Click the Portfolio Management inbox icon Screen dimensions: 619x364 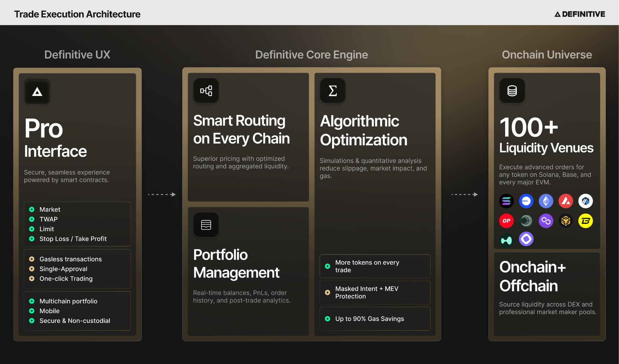point(206,225)
